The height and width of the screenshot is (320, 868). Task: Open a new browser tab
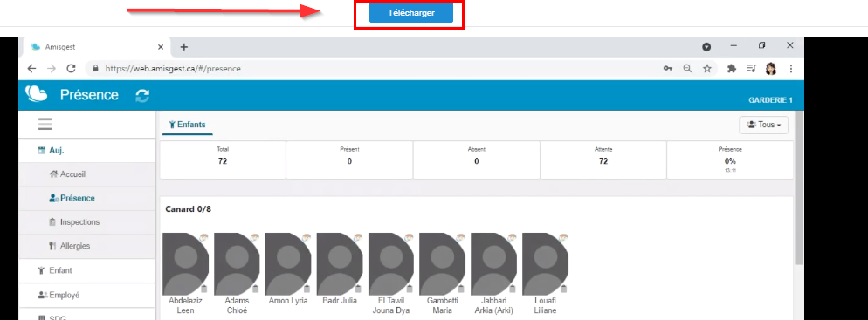(x=183, y=47)
